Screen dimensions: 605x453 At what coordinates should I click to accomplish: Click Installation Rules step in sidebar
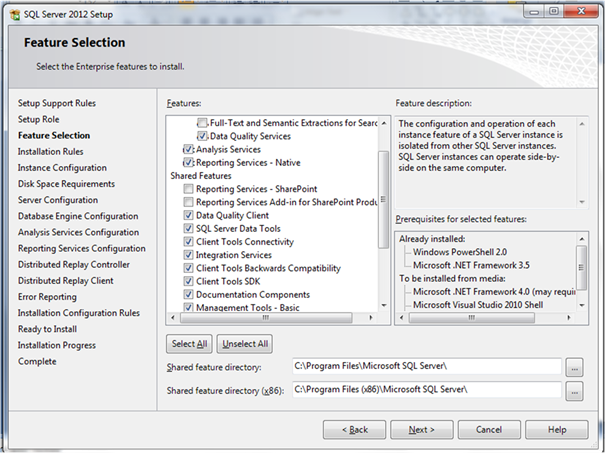coord(51,152)
